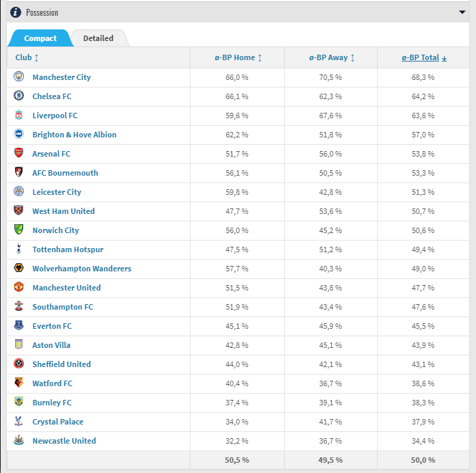Screen dimensions: 476x473
Task: Click the Newcastle United crest icon
Action: tap(19, 440)
